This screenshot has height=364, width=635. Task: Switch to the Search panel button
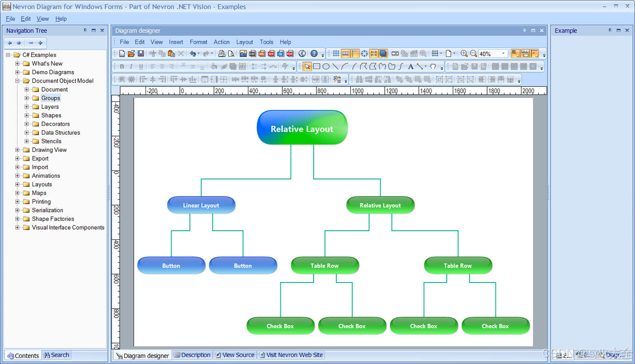point(56,355)
